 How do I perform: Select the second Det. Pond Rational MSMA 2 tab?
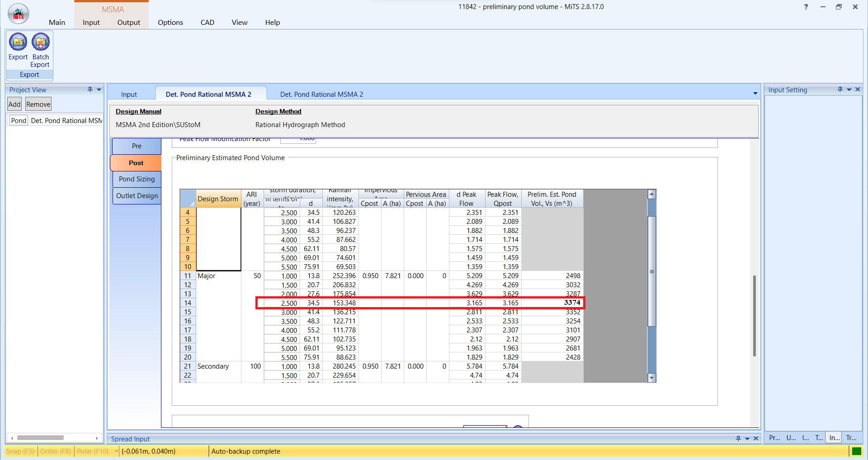(x=321, y=94)
